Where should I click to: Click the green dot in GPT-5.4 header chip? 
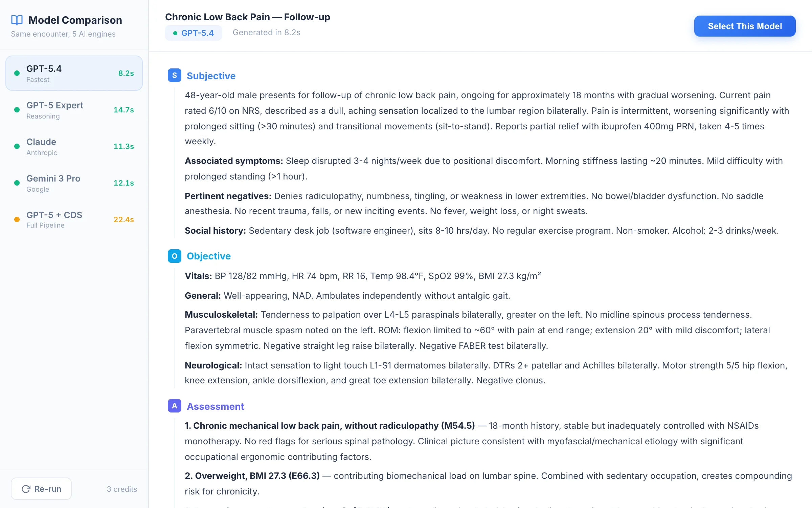point(175,33)
